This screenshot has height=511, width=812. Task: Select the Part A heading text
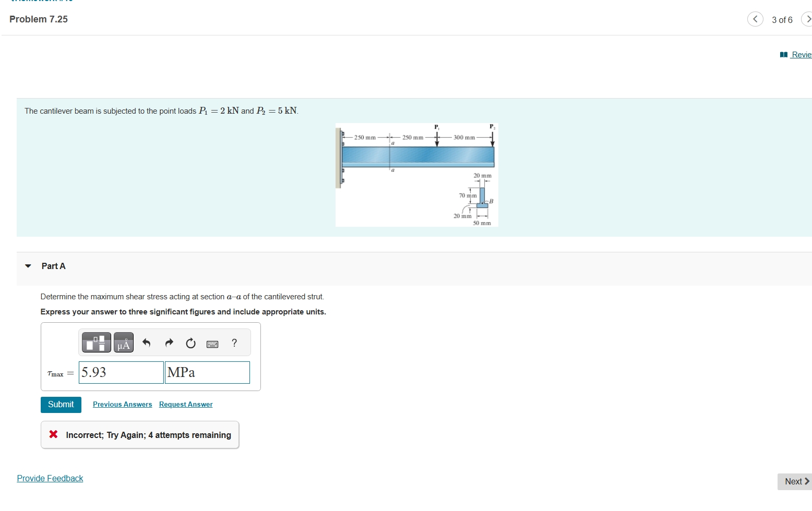(x=54, y=266)
